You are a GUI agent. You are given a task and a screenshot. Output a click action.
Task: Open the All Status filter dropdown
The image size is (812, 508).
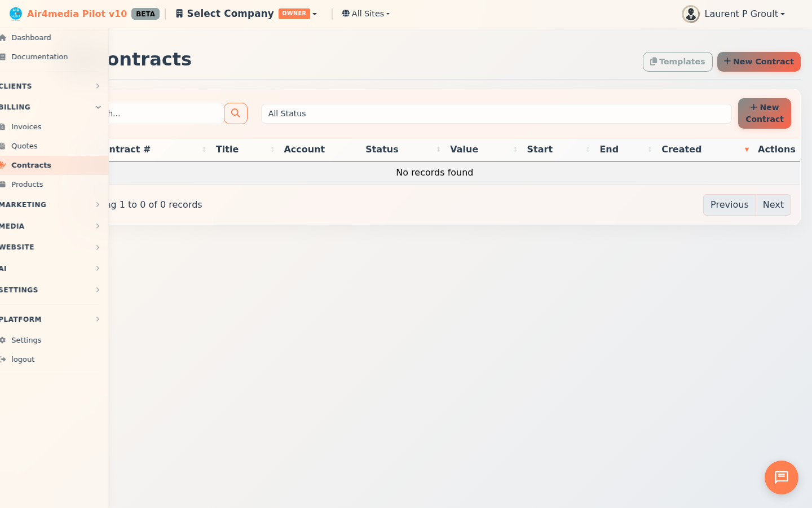coord(496,113)
